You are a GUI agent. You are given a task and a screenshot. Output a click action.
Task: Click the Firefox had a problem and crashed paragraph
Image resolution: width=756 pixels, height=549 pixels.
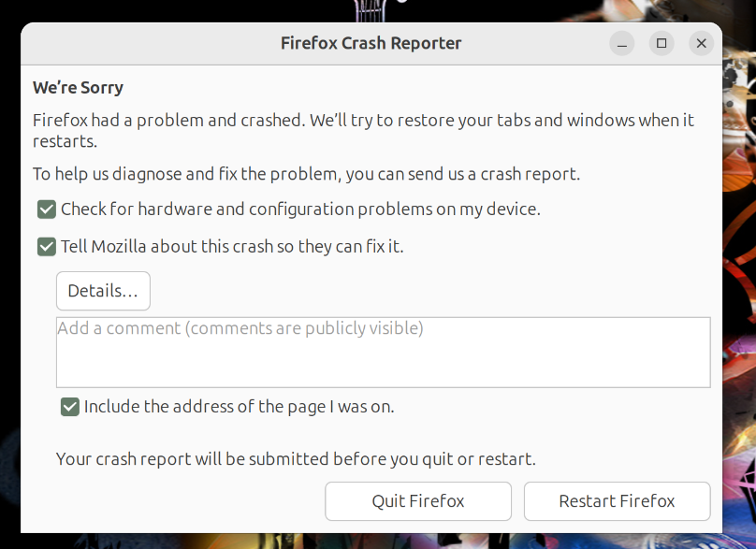pyautogui.click(x=363, y=130)
